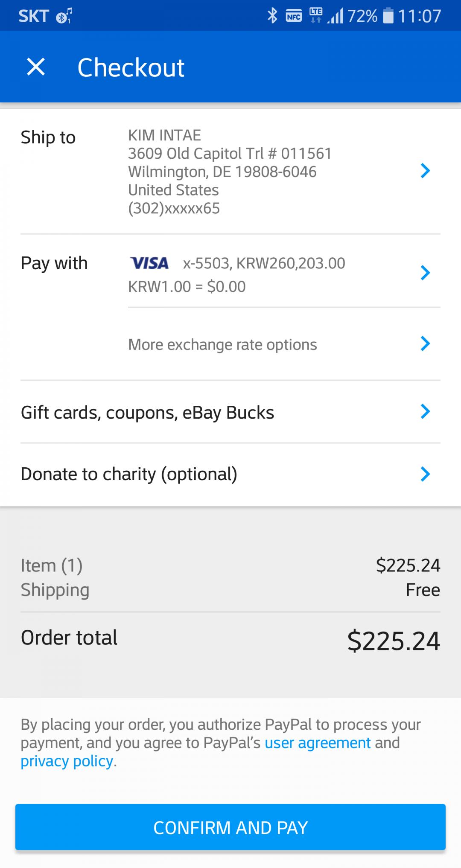Open the privacy policy link
Image resolution: width=461 pixels, height=868 pixels.
(67, 761)
